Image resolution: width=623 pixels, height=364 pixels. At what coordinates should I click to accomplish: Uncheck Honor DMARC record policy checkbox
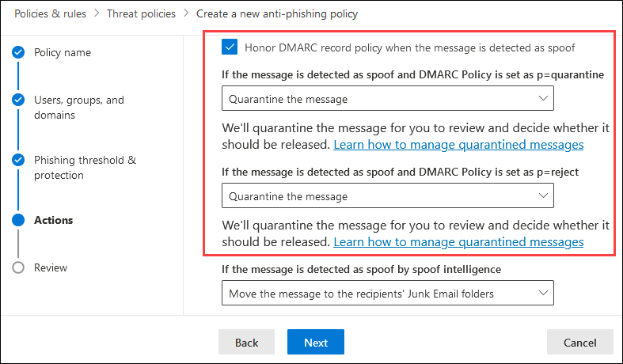pos(230,47)
